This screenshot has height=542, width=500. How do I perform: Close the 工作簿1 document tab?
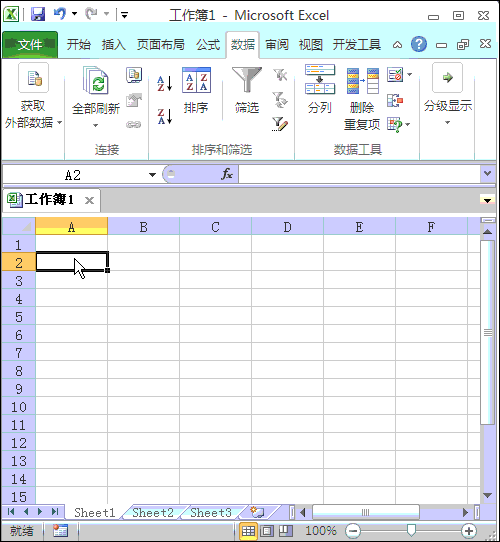point(90,200)
